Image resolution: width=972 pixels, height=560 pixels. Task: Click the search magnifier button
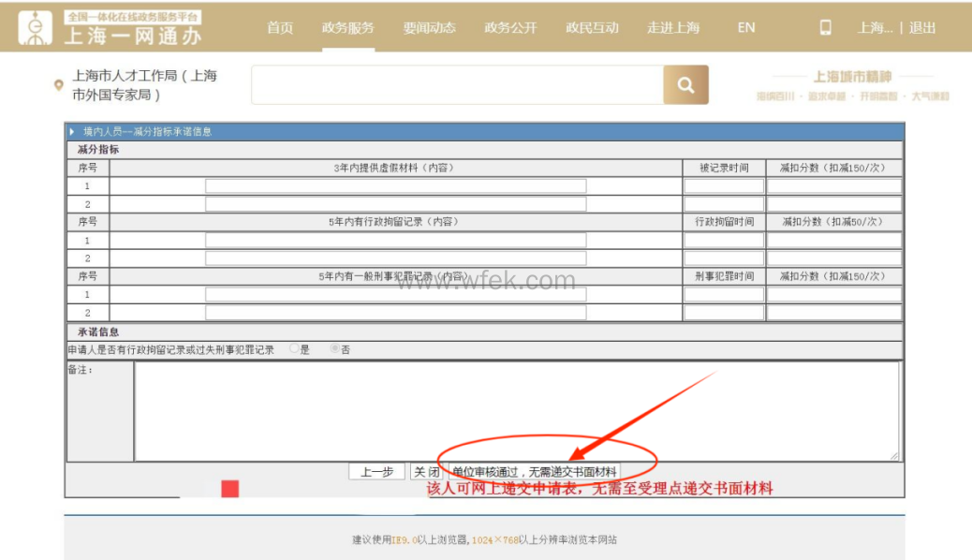[685, 85]
